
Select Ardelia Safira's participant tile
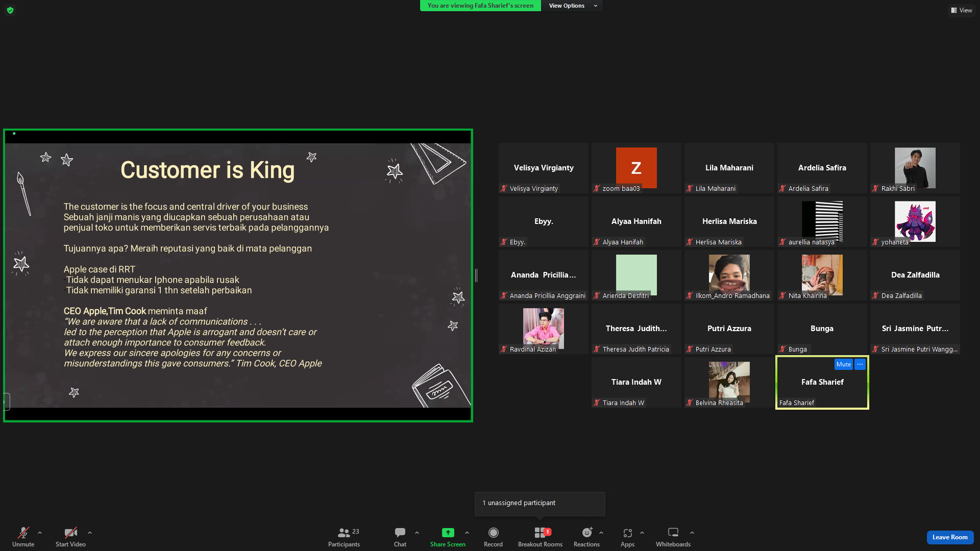[822, 168]
